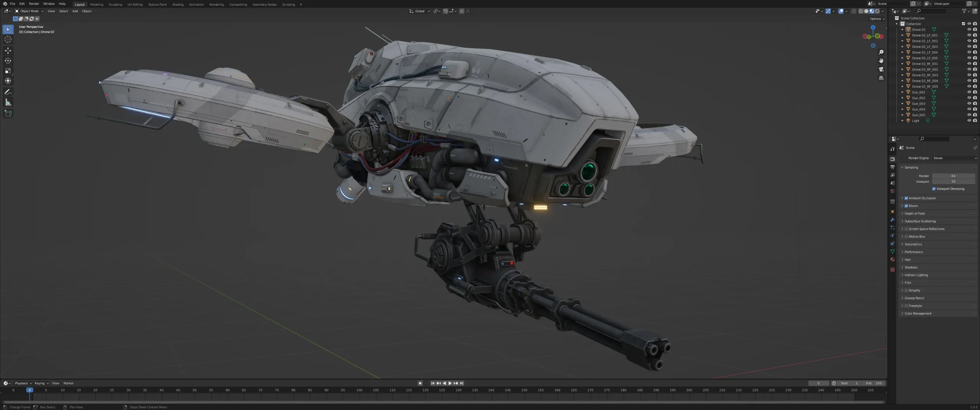Image resolution: width=980 pixels, height=410 pixels.
Task: Select the Add Cube tool
Action: (8, 113)
